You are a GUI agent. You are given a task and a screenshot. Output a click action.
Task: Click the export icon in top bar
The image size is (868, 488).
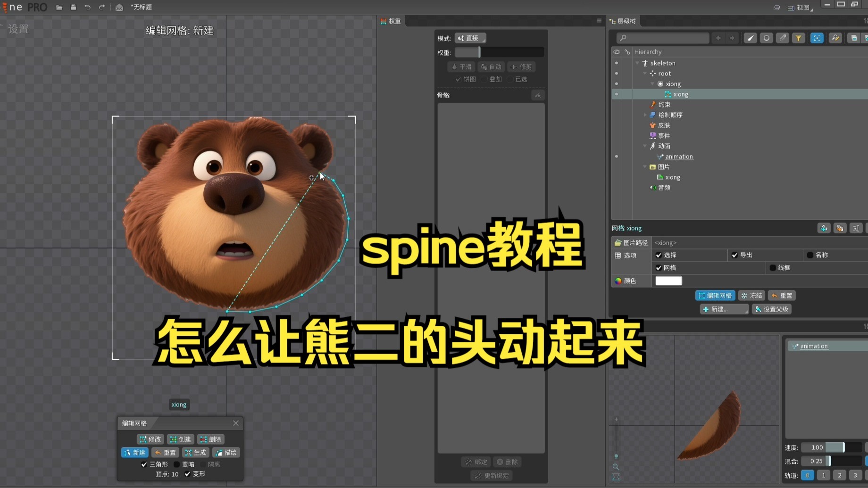(119, 7)
